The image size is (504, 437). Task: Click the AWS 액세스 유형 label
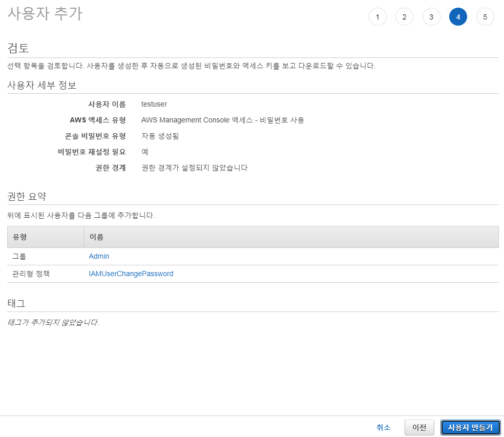pyautogui.click(x=98, y=120)
